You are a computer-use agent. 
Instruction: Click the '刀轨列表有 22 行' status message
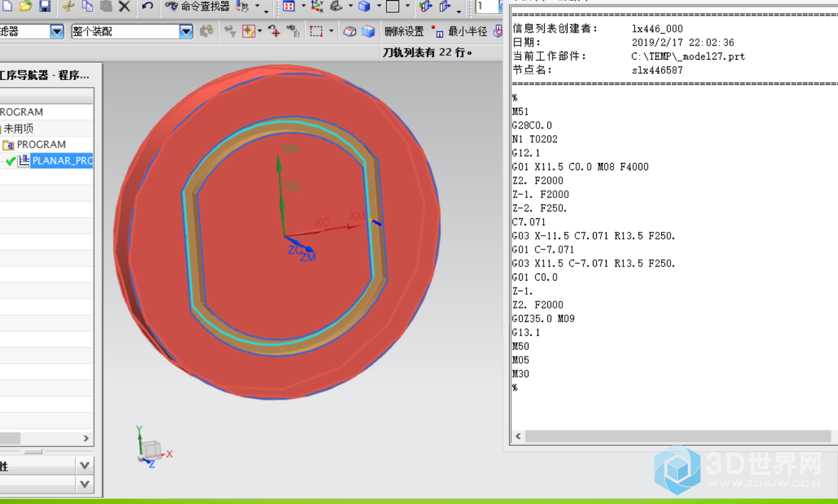pos(427,53)
